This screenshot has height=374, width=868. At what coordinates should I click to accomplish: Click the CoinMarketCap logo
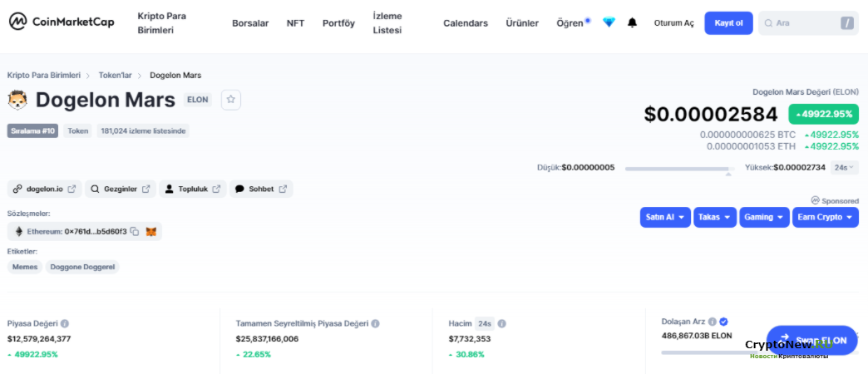click(62, 22)
